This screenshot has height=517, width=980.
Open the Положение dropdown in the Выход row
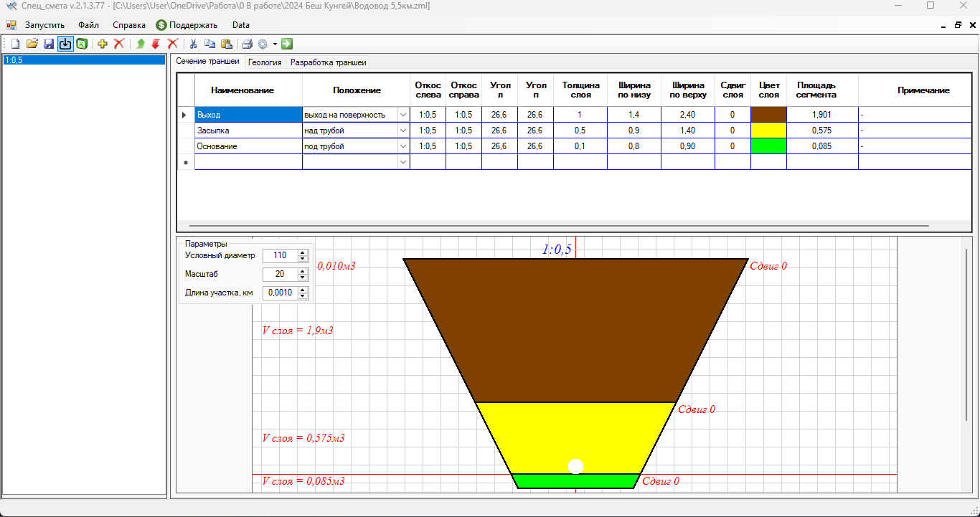402,115
